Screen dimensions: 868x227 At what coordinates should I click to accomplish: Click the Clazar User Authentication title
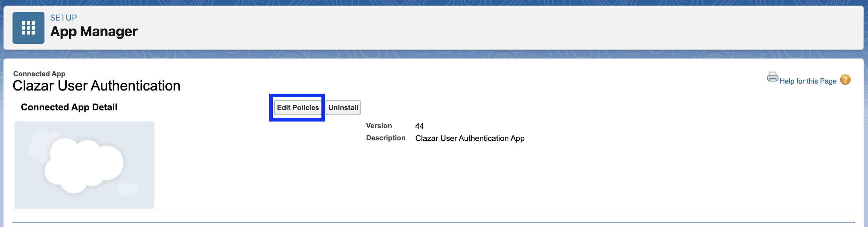(x=97, y=86)
